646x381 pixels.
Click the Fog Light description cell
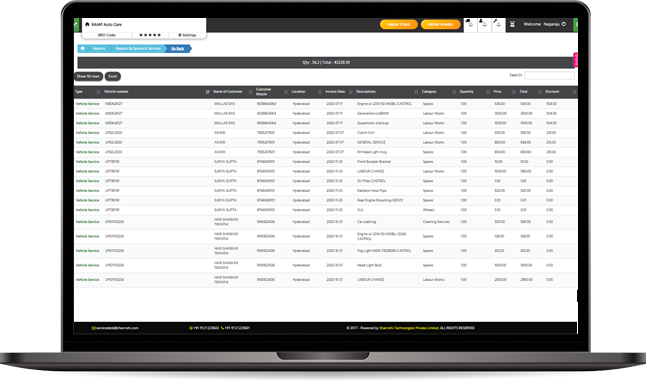pos(384,250)
